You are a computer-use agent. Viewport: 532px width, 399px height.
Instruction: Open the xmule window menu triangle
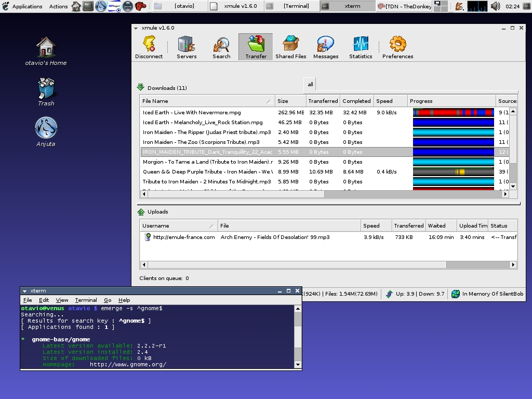point(136,28)
